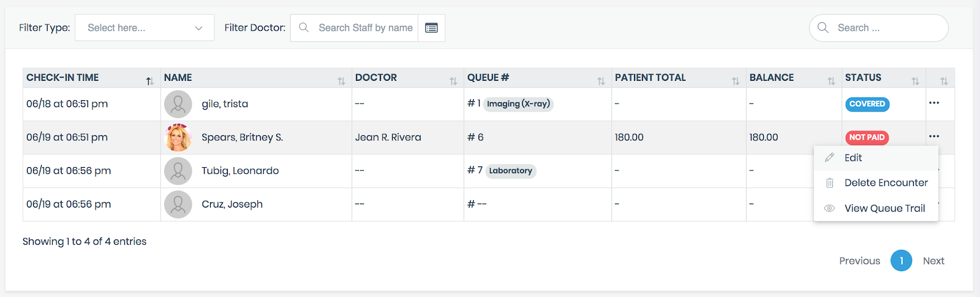Sort by Queue # column arrows
Viewport: 980px width, 297px height.
pos(601,81)
